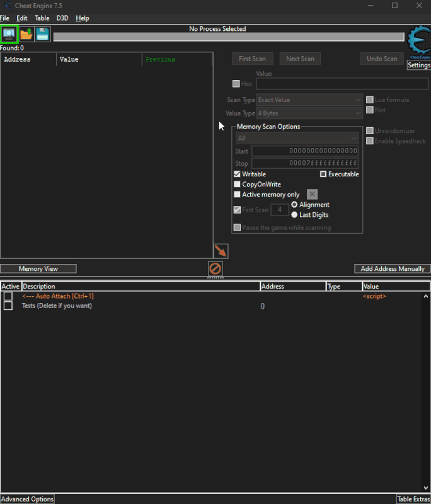Click the Stop address field

(x=305, y=163)
